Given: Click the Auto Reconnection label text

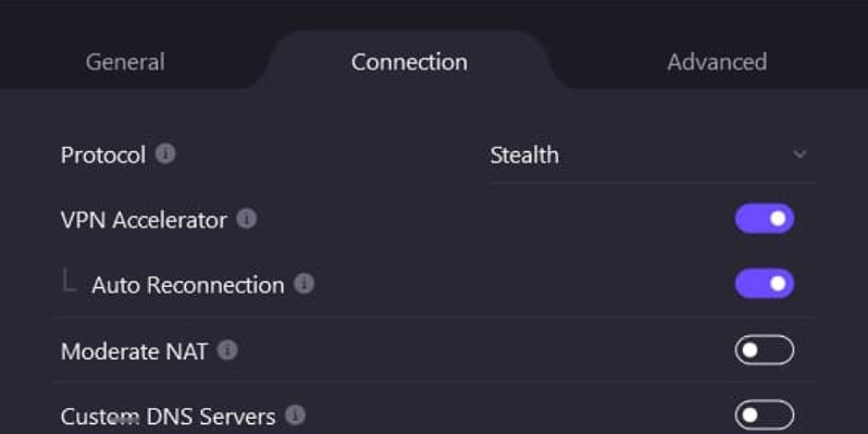Looking at the screenshot, I should [188, 285].
